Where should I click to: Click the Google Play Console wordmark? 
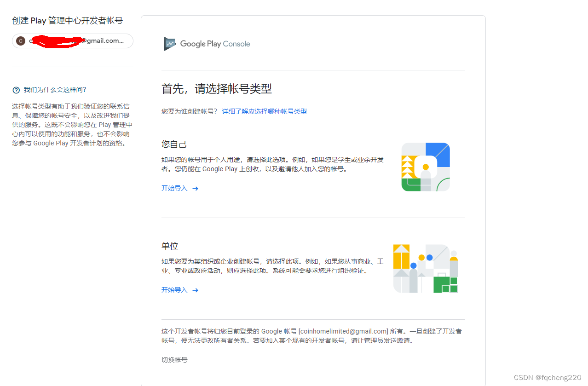coord(215,44)
